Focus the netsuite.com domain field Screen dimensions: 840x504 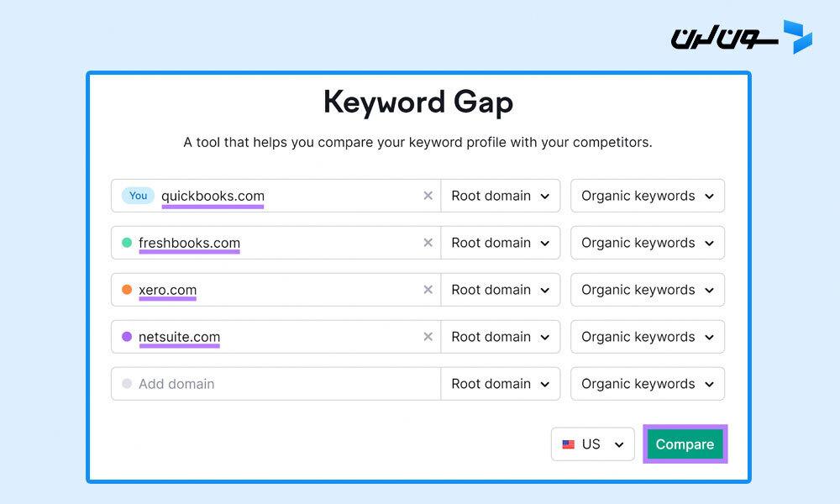point(276,337)
